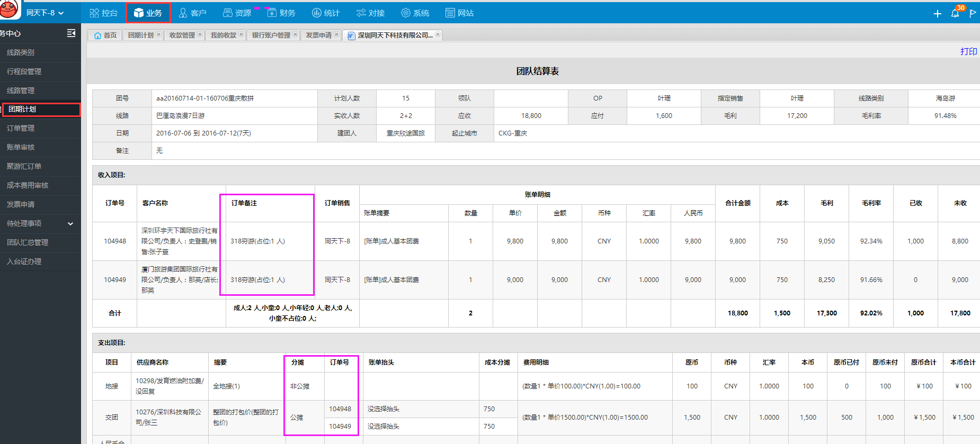The height and width of the screenshot is (444, 980).
Task: Click the 海岛游 route category value
Action: (945, 98)
